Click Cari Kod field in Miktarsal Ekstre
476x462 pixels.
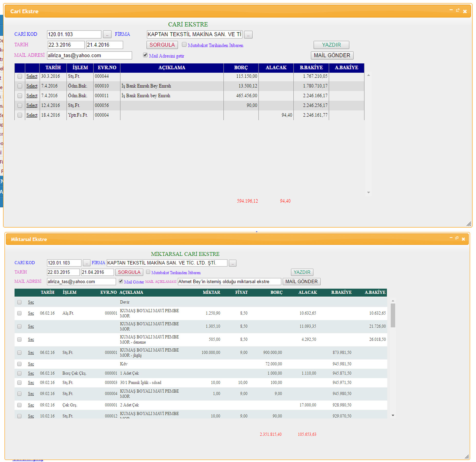point(64,263)
